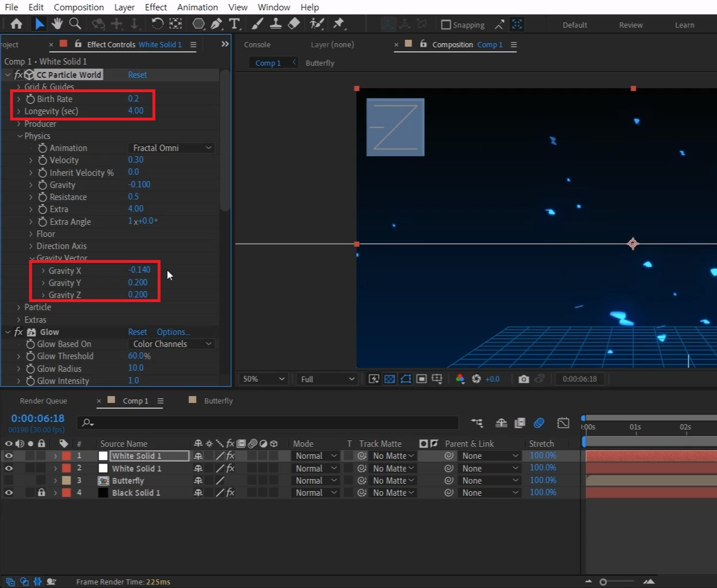Open the 50% magnification dropdown

(x=263, y=379)
